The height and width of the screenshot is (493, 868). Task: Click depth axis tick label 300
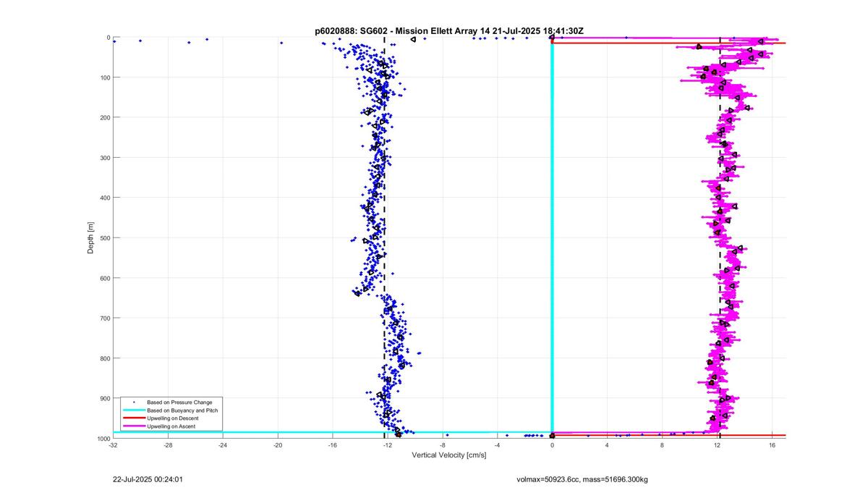104,158
